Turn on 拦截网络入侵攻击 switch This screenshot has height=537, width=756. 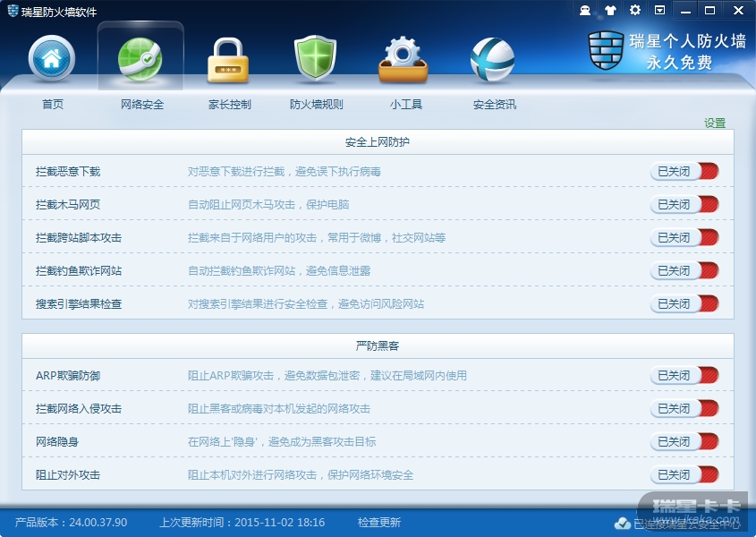point(684,409)
